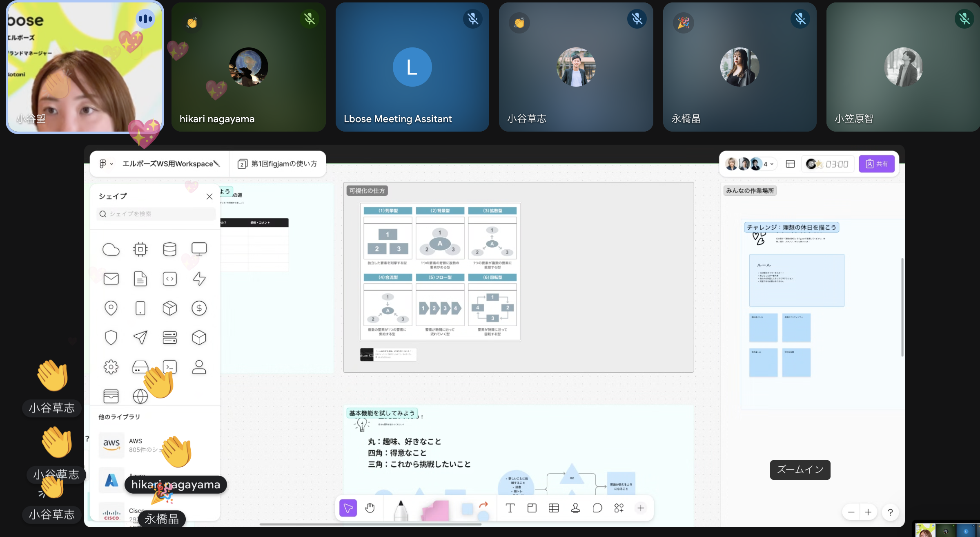Toggle the pencil marker tool
Viewport: 980px width, 537px height.
(x=401, y=509)
